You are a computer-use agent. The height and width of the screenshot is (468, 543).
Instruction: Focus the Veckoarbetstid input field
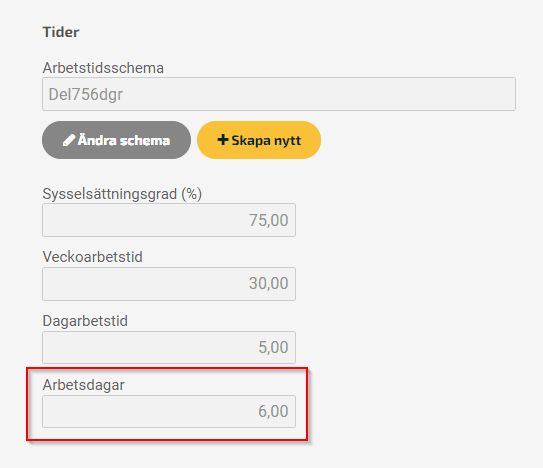[169, 284]
